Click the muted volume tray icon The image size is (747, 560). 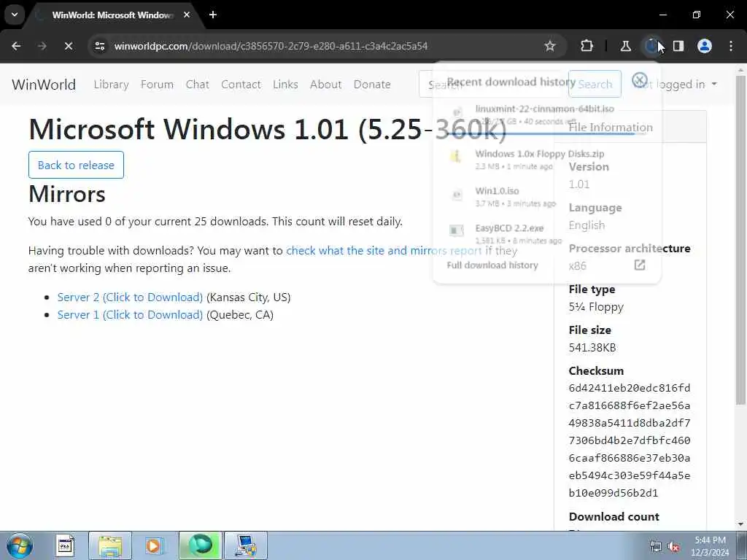[673, 547]
